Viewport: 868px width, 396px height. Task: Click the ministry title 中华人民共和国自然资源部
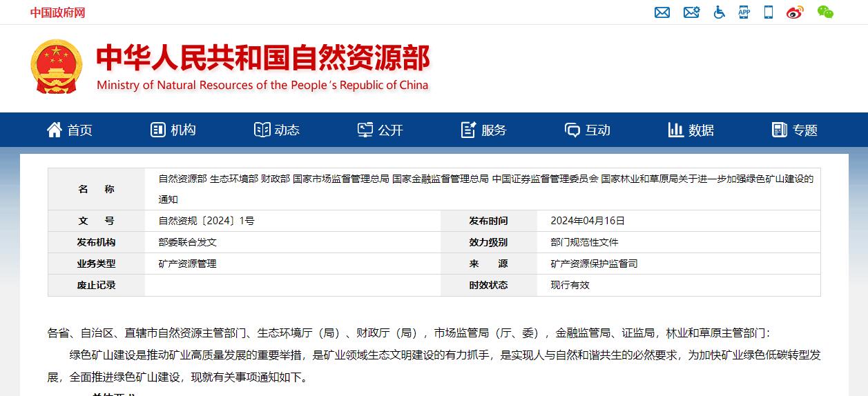coord(262,58)
